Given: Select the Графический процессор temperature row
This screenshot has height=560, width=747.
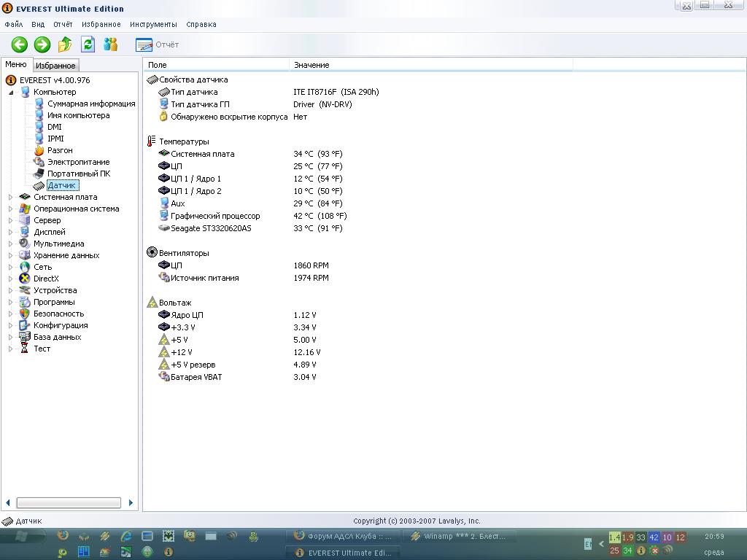Looking at the screenshot, I should pyautogui.click(x=252, y=216).
